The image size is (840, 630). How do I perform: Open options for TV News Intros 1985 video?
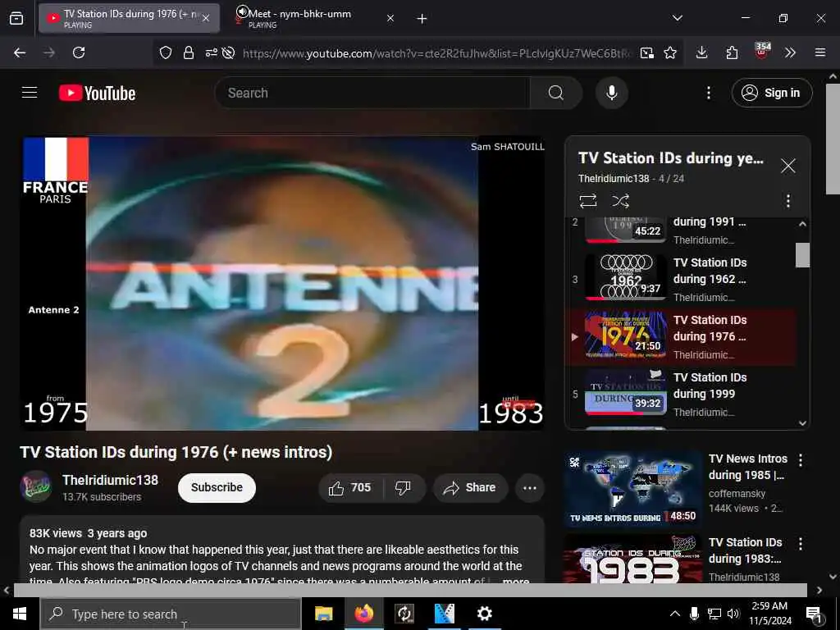click(x=801, y=460)
